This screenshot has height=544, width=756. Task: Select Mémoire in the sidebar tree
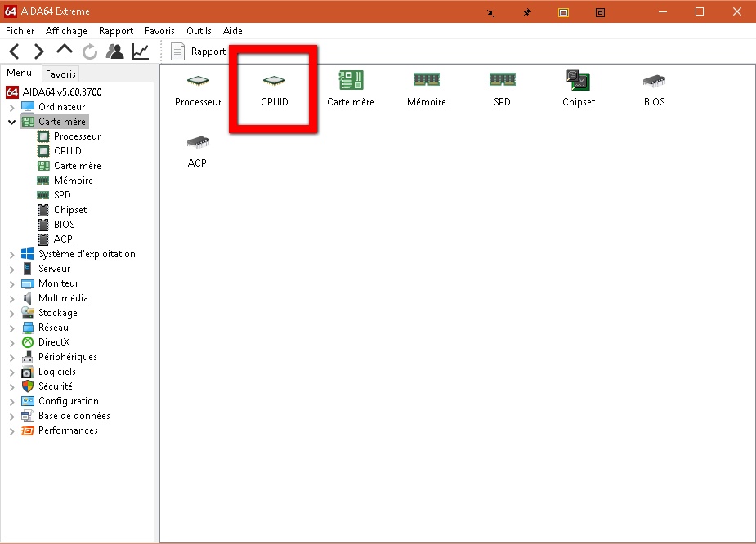tap(65, 181)
